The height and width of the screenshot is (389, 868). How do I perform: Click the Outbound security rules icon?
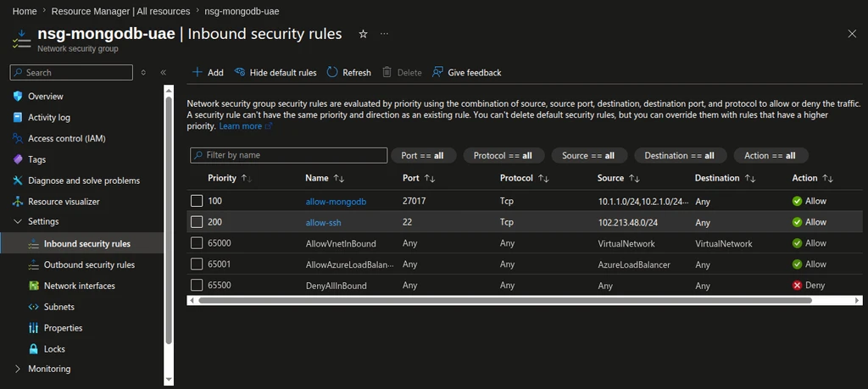tap(33, 264)
